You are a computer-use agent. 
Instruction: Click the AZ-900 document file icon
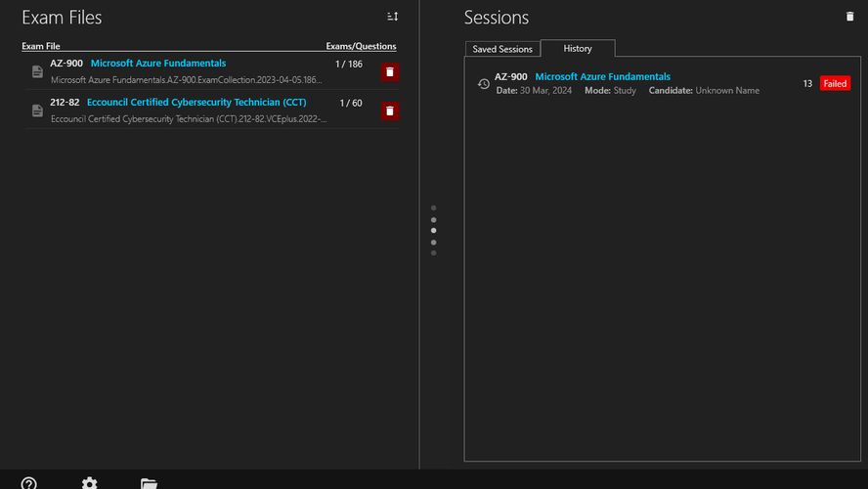point(37,71)
